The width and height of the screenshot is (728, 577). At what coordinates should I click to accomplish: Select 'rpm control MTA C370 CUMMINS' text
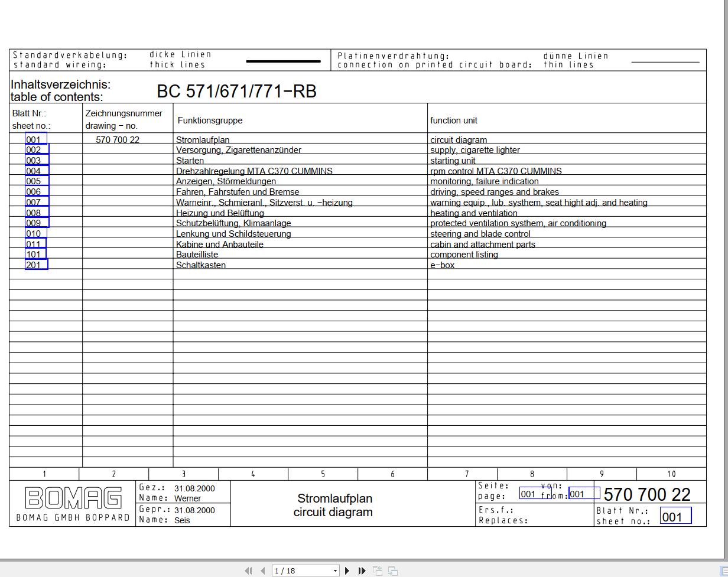496,171
